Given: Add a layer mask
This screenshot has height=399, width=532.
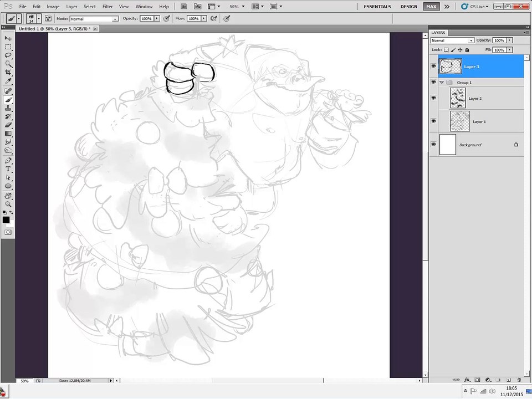Looking at the screenshot, I should point(477,380).
